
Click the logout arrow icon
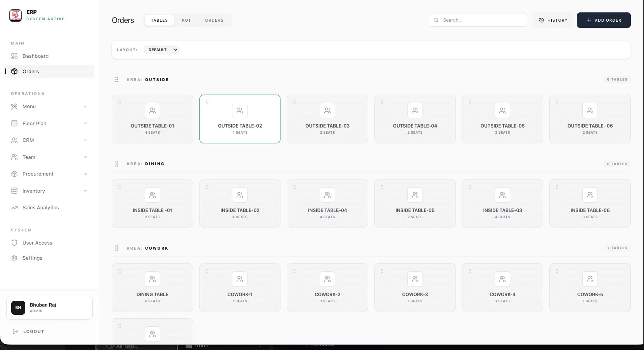click(16, 331)
